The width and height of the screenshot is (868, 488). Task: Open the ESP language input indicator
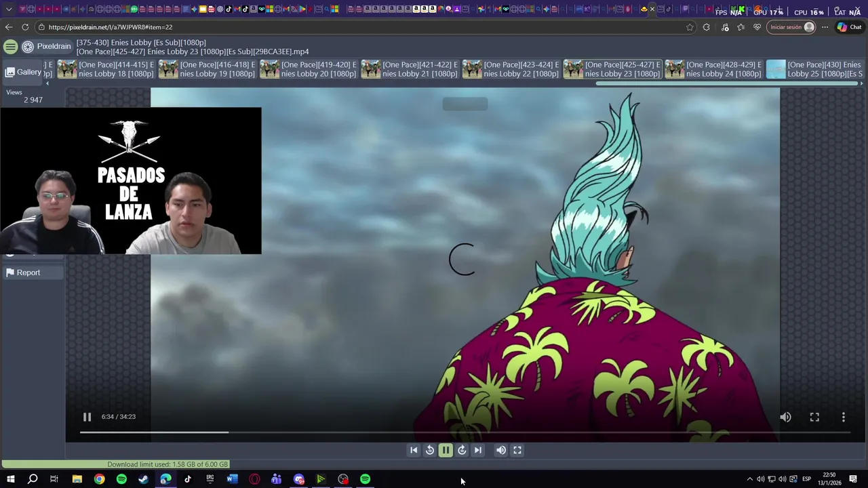806,479
